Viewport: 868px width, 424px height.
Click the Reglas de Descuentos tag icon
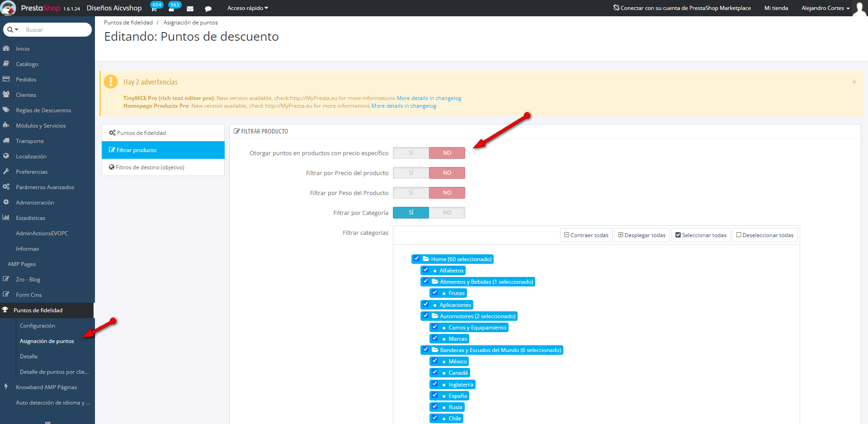pos(6,110)
